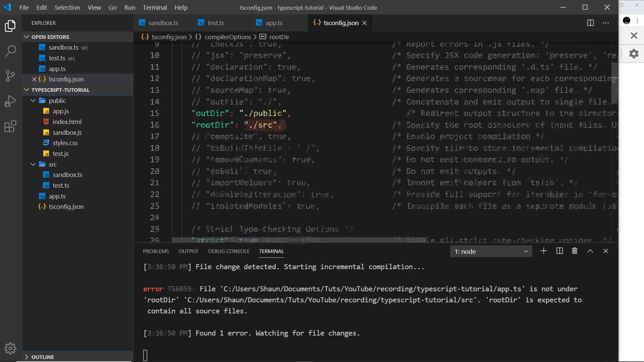Open editor More Actions ellipsis menu

tap(606, 23)
